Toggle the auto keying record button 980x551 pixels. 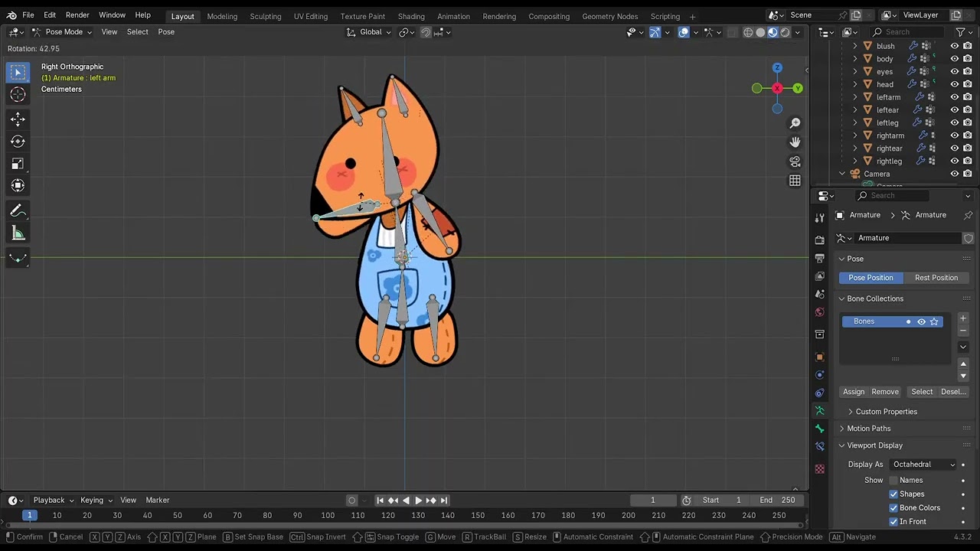click(x=352, y=500)
